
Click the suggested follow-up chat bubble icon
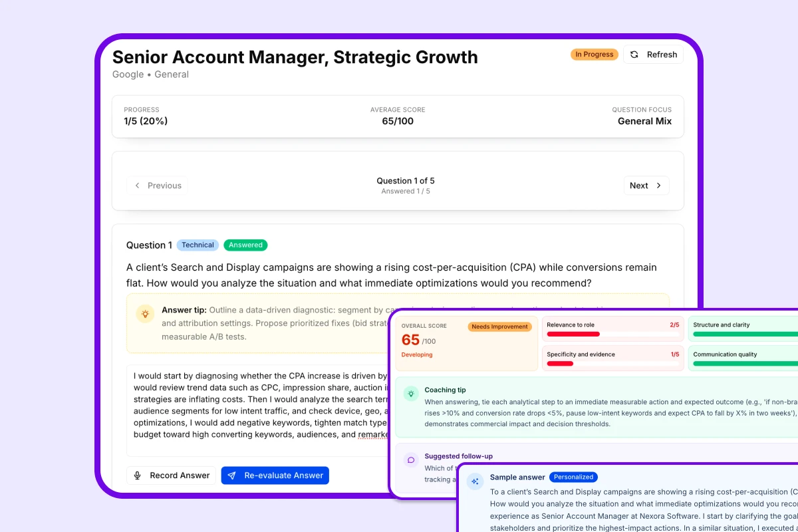point(411,460)
